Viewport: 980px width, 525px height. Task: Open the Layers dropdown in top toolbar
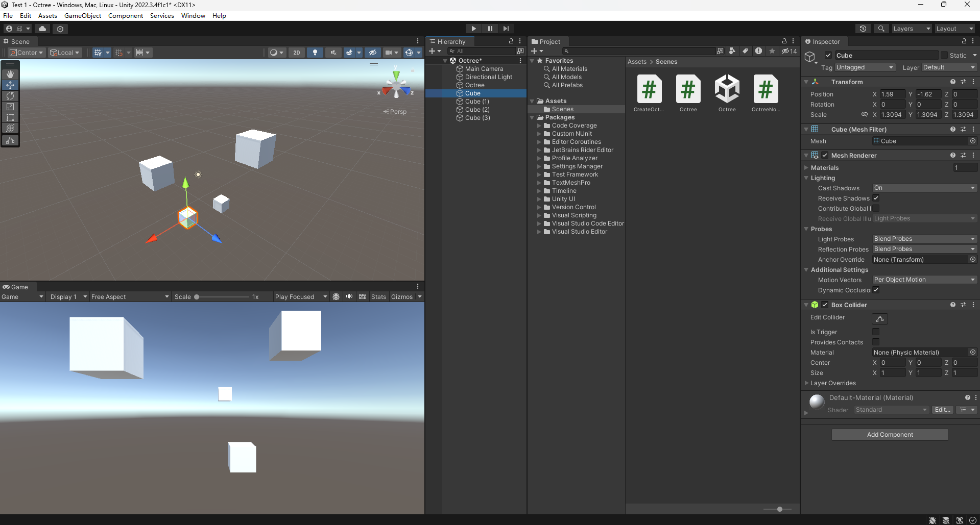pos(912,29)
